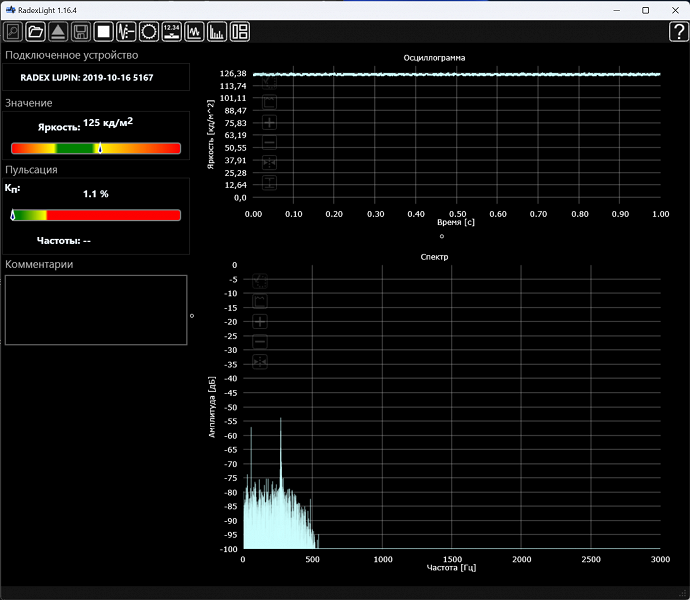Save measurement using the floppy disk icon

[x=80, y=31]
